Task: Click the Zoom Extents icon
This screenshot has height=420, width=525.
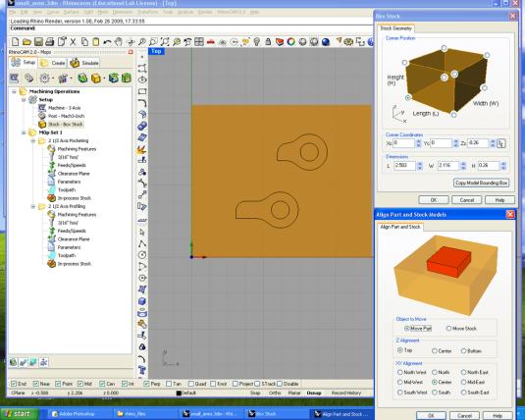Action: [165, 42]
